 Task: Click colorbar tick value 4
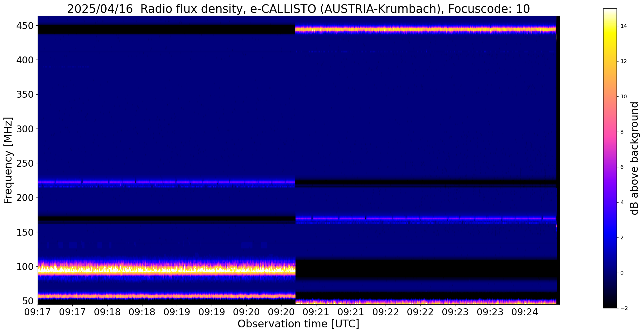[x=622, y=203]
